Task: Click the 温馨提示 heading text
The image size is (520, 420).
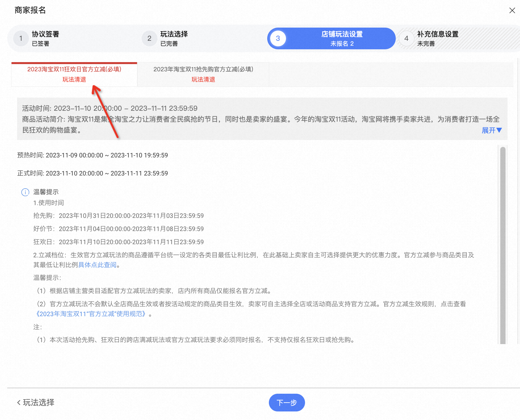Action: (46, 192)
